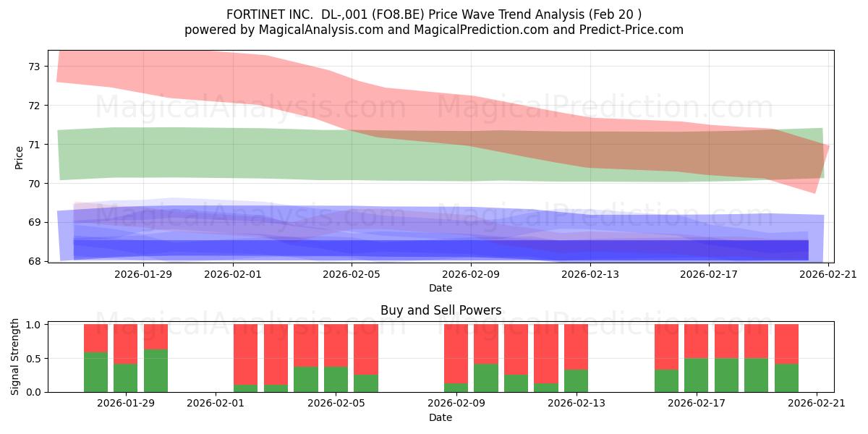Click signal strength tick 0.0

[35, 392]
